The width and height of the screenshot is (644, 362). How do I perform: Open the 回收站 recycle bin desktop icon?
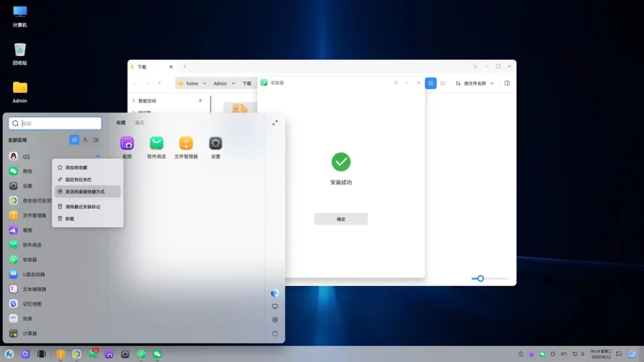coord(20,54)
